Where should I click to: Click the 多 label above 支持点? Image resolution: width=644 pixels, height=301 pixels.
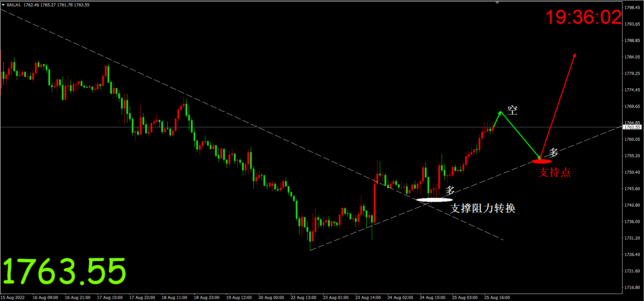coord(553,152)
